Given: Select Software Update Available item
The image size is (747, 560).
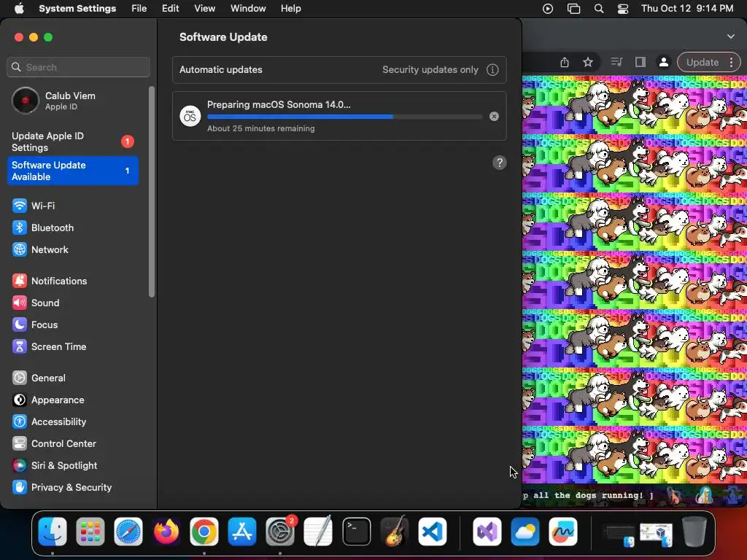Looking at the screenshot, I should [x=72, y=171].
